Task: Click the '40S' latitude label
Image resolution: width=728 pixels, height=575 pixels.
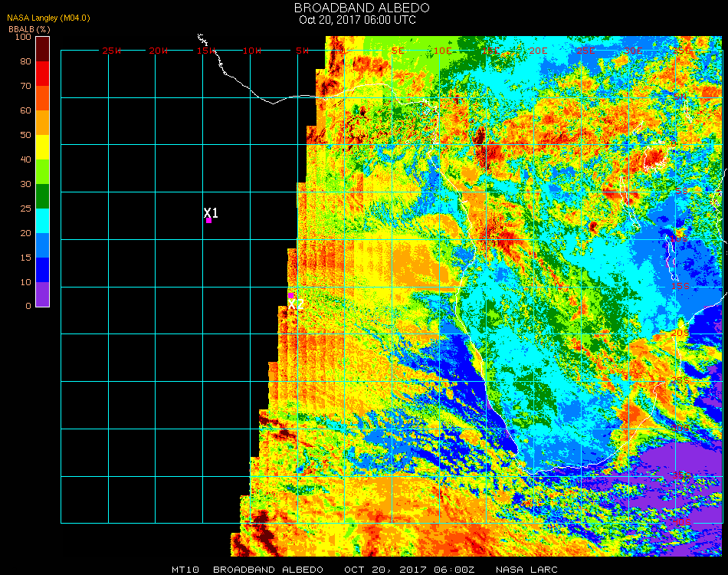Action: (x=681, y=523)
